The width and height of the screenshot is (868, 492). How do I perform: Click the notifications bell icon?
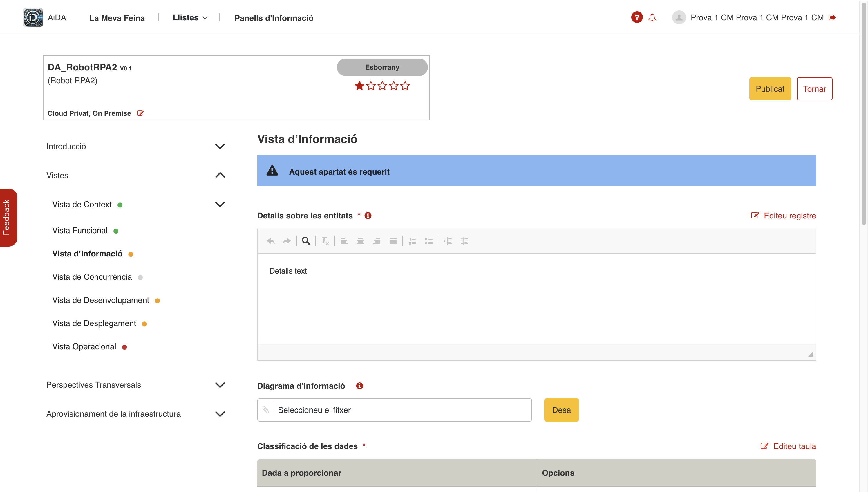[652, 17]
